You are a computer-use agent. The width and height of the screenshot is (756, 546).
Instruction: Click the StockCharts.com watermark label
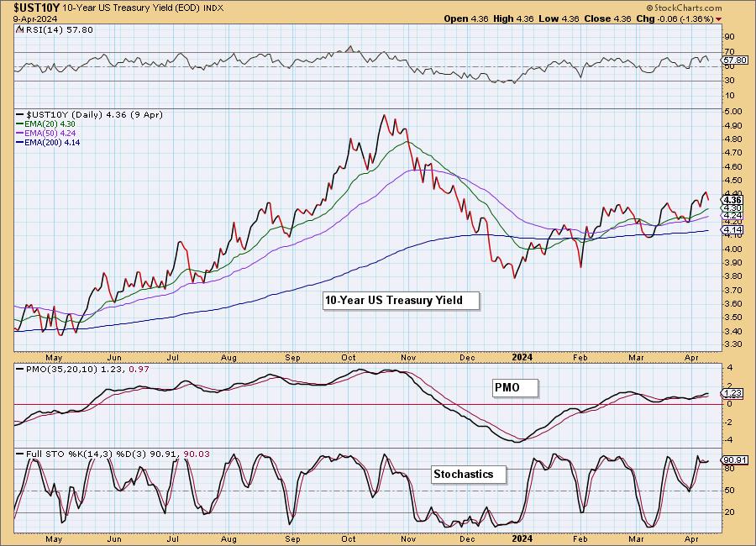(x=684, y=8)
